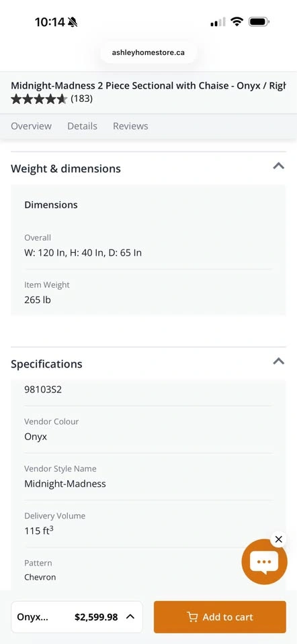Open the (183) review count link
Screen dimensions: 297x644
(81, 99)
